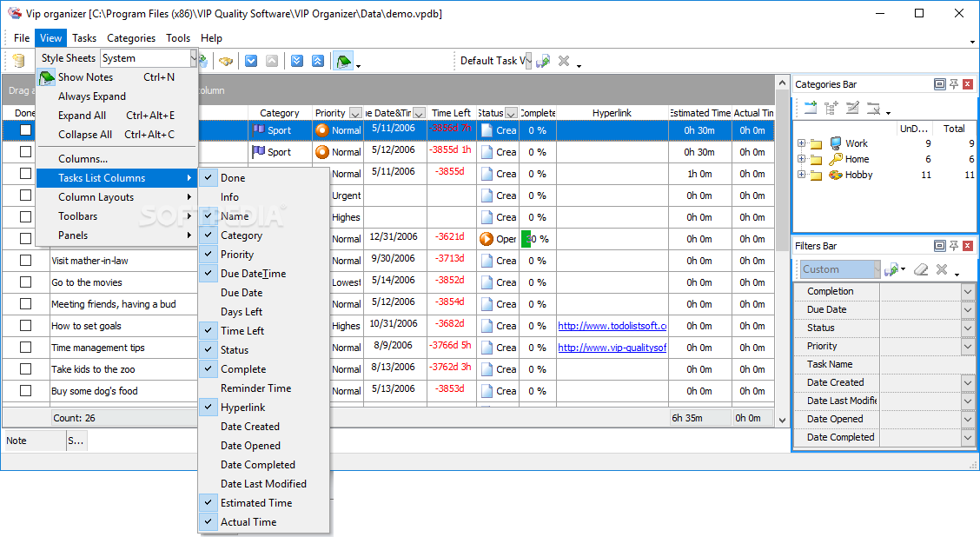Screen dimensions: 980x537
Task: Click the Time Left column header
Action: click(451, 113)
